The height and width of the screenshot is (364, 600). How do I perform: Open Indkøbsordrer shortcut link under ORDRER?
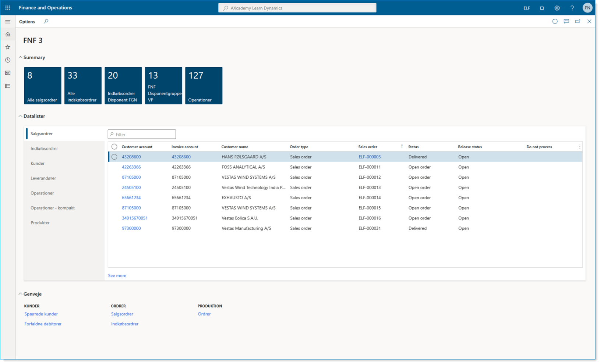[125, 324]
